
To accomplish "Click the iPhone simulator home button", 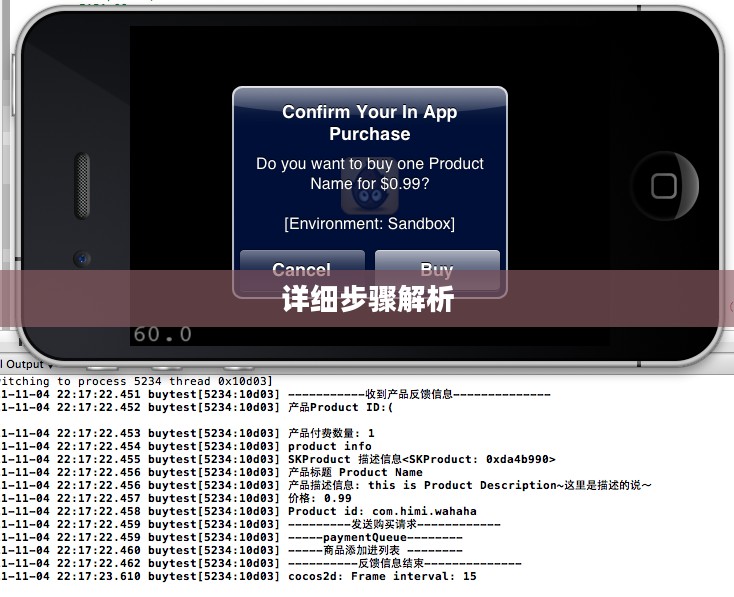I will tap(664, 186).
